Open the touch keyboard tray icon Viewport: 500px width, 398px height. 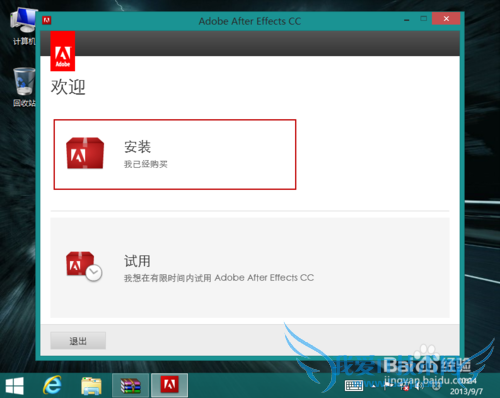point(354,386)
